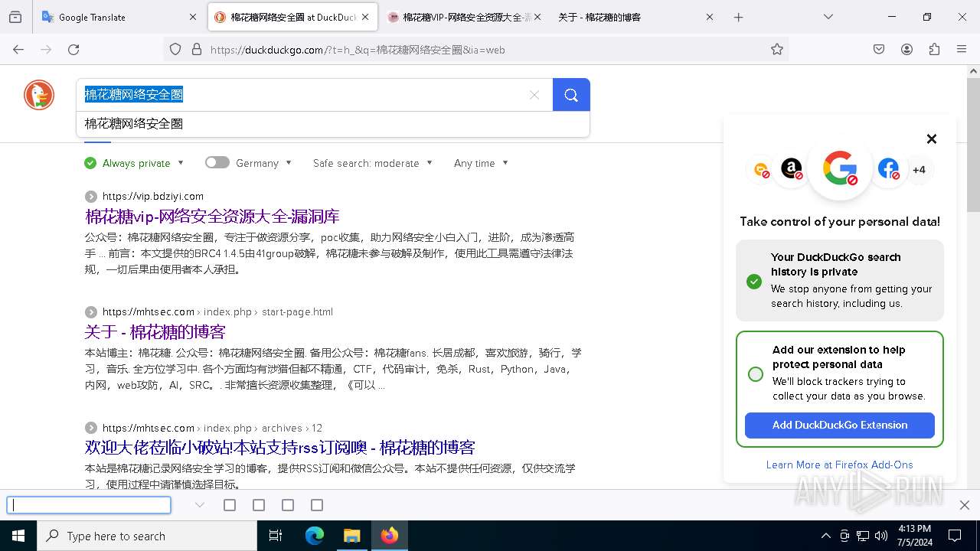
Task: Find next match arrow in find bar
Action: (x=200, y=505)
